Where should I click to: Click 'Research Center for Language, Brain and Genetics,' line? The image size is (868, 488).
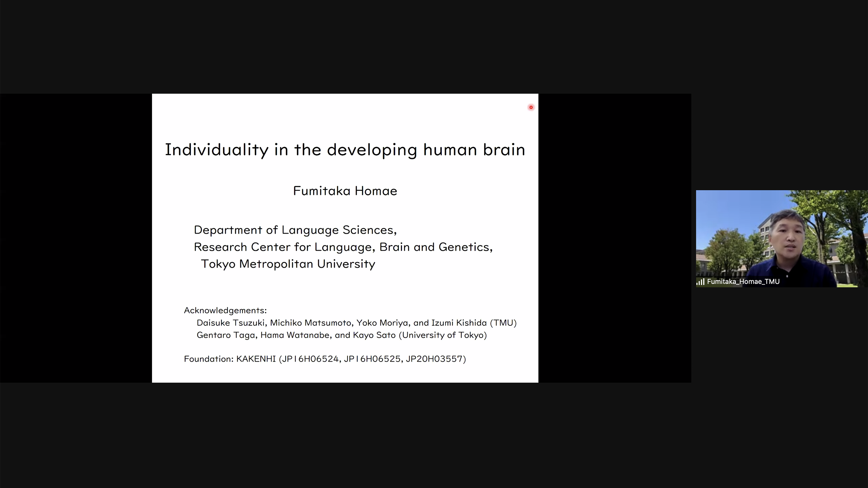(343, 247)
